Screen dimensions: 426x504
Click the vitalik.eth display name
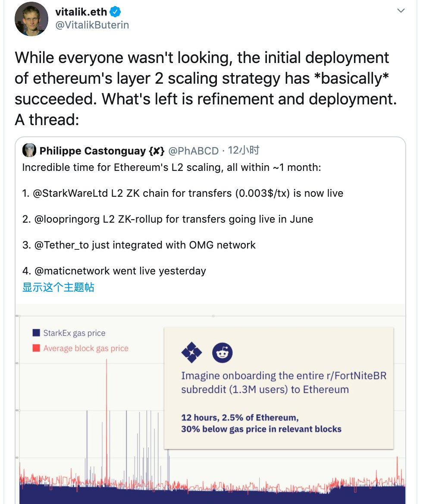(81, 12)
